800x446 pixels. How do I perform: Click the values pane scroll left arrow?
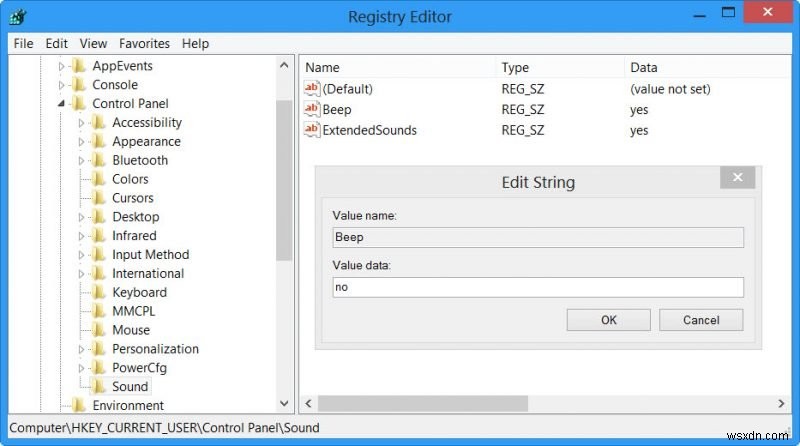coord(308,404)
